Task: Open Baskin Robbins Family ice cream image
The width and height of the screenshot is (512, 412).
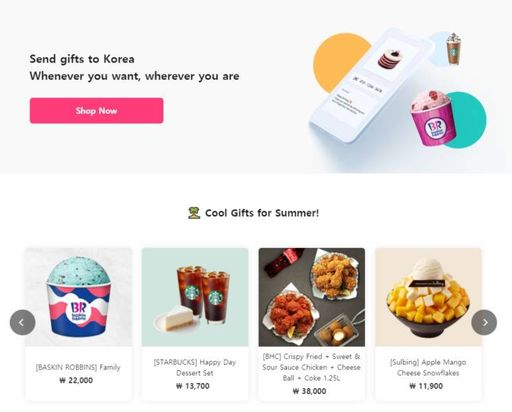Action: tap(78, 297)
